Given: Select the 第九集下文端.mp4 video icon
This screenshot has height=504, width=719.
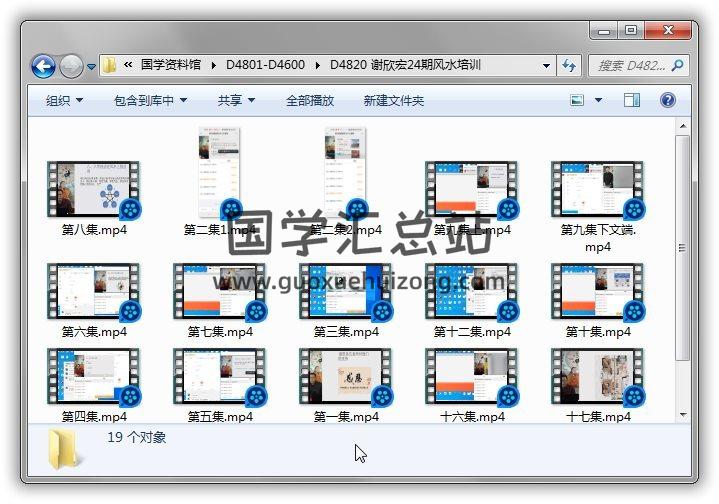Looking at the screenshot, I should [x=597, y=189].
